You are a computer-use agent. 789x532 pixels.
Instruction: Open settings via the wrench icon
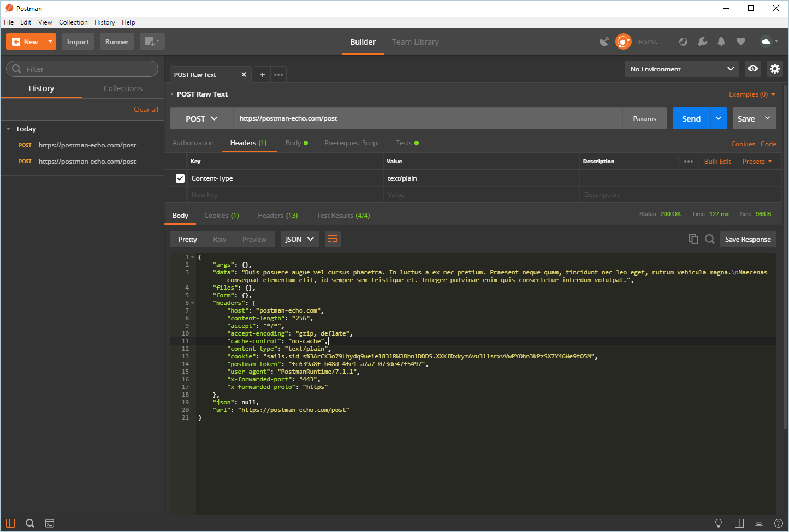point(703,41)
